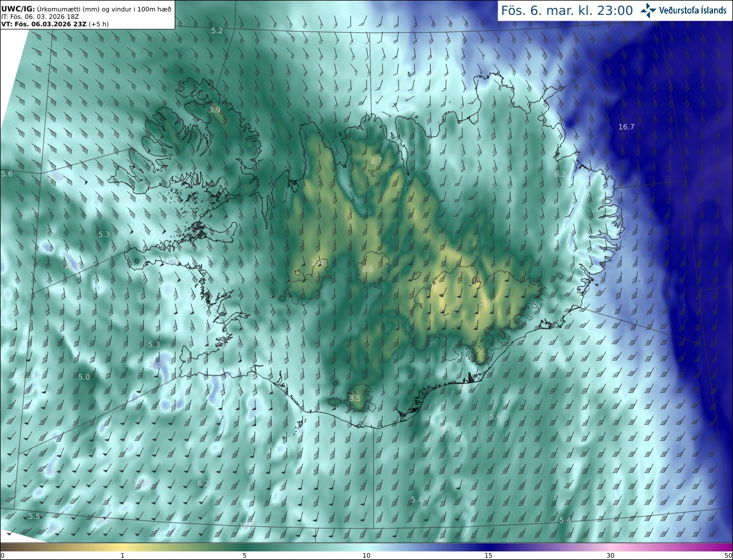Image resolution: width=733 pixels, height=560 pixels.
Task: Click the 16.7 value over the sea
Action: (x=626, y=127)
